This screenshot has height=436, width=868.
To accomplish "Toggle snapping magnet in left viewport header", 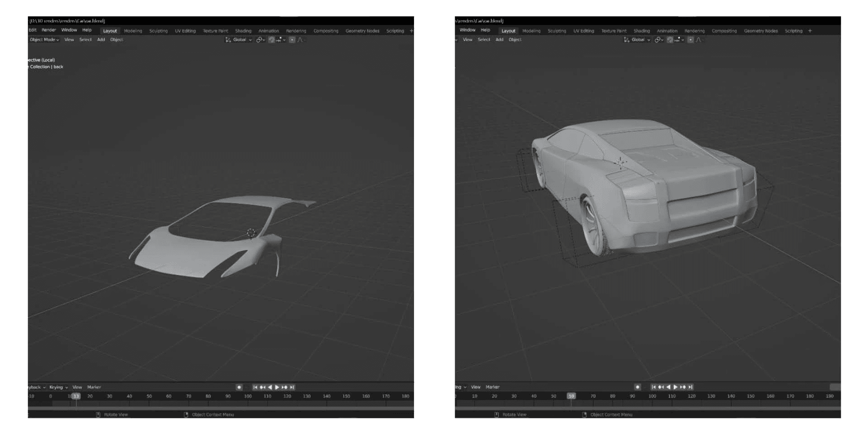I will pos(272,40).
